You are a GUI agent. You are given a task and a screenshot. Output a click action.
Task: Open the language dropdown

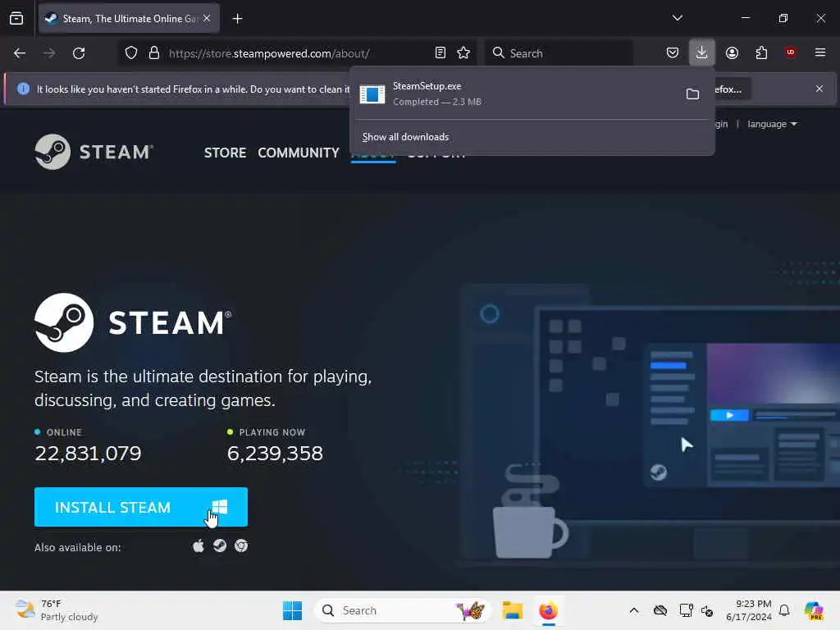tap(772, 124)
